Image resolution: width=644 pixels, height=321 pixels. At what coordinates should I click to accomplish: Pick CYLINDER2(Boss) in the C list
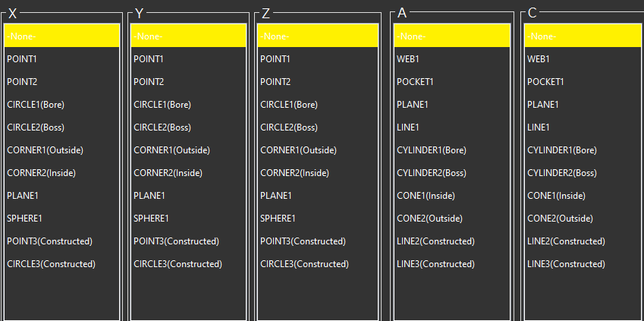coord(562,173)
